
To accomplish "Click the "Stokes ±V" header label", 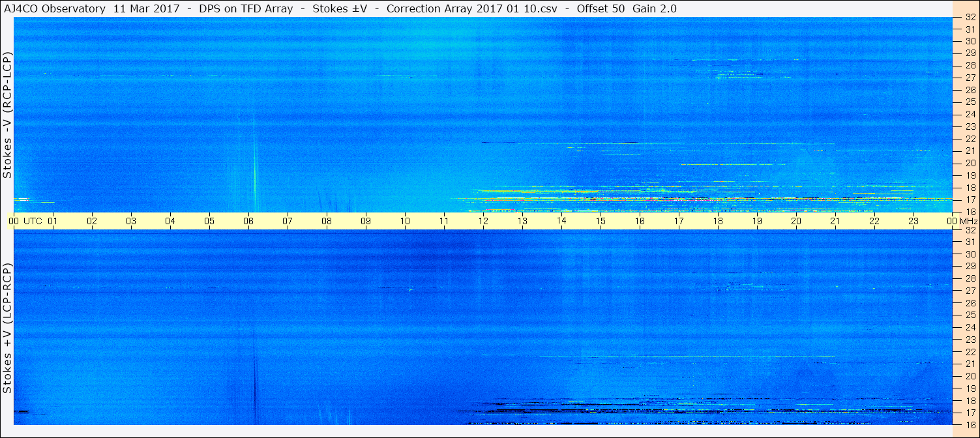I will click(339, 8).
